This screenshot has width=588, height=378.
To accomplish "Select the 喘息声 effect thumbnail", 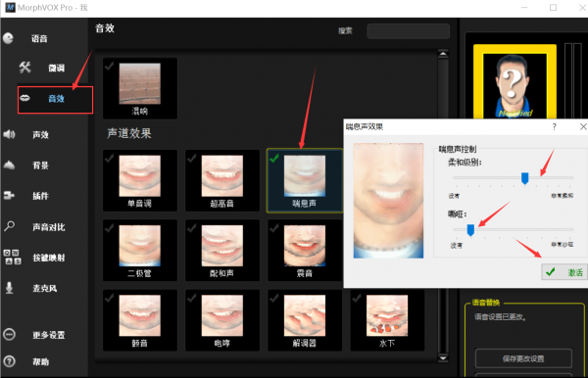I will (x=305, y=175).
